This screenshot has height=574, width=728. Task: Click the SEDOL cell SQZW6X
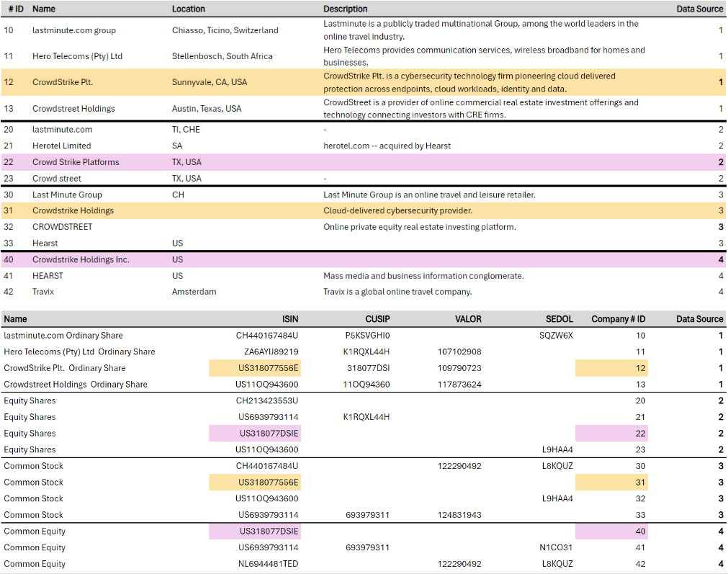(556, 336)
